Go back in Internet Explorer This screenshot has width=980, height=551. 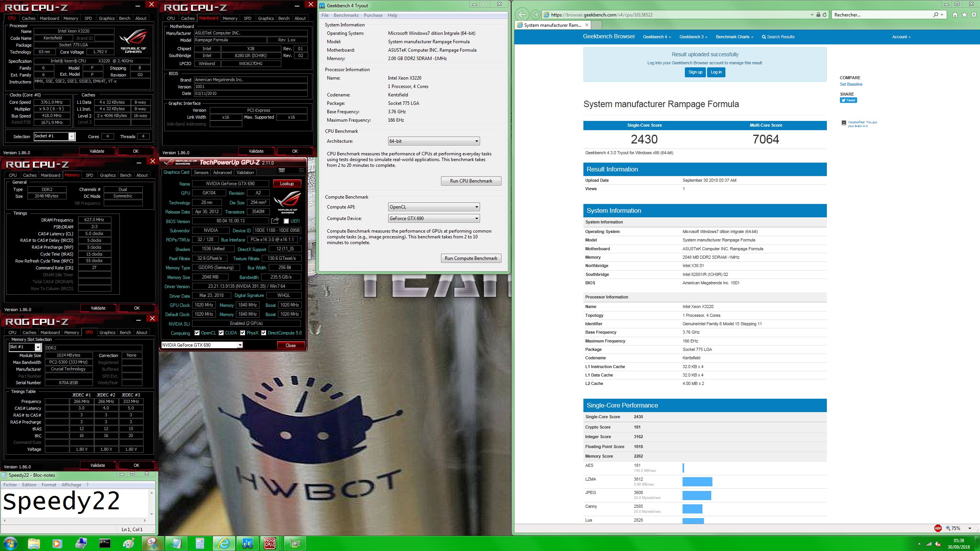pos(522,15)
